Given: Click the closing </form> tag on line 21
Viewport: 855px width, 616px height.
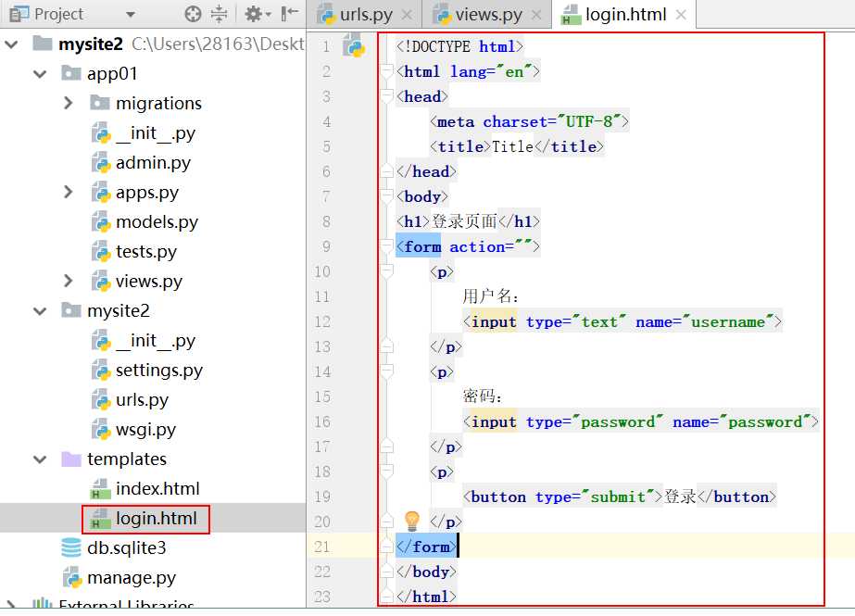Looking at the screenshot, I should (426, 547).
